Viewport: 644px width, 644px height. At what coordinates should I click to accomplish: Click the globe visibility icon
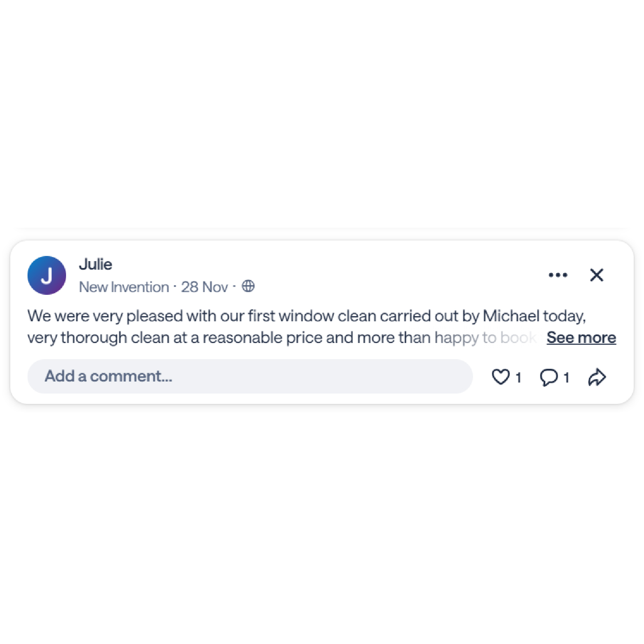tap(248, 286)
